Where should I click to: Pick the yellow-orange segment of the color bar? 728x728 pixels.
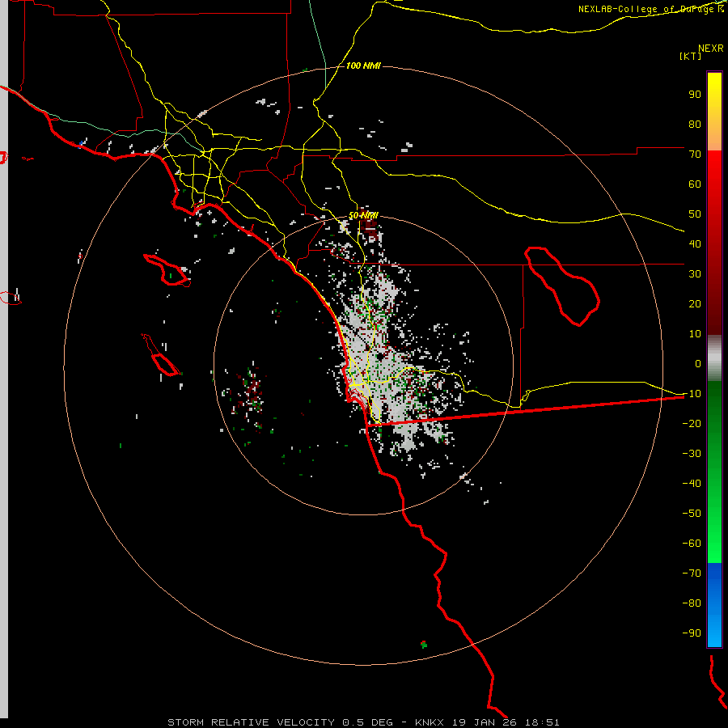click(714, 112)
